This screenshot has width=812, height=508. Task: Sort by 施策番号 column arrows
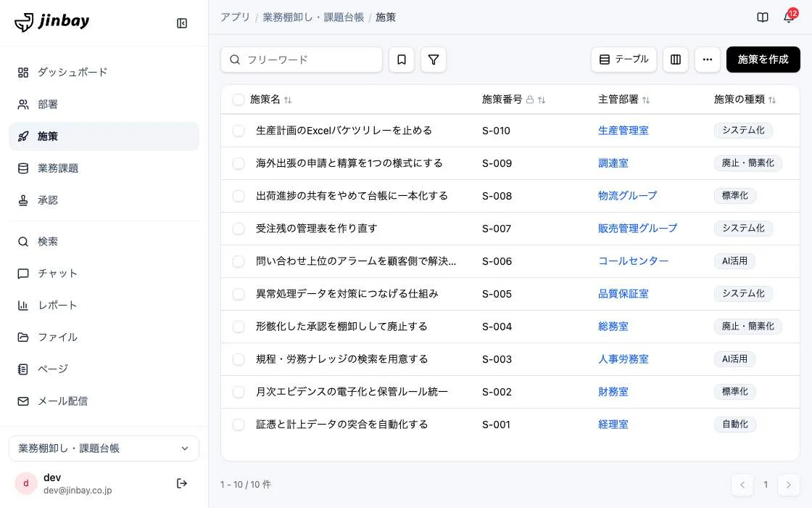[542, 100]
